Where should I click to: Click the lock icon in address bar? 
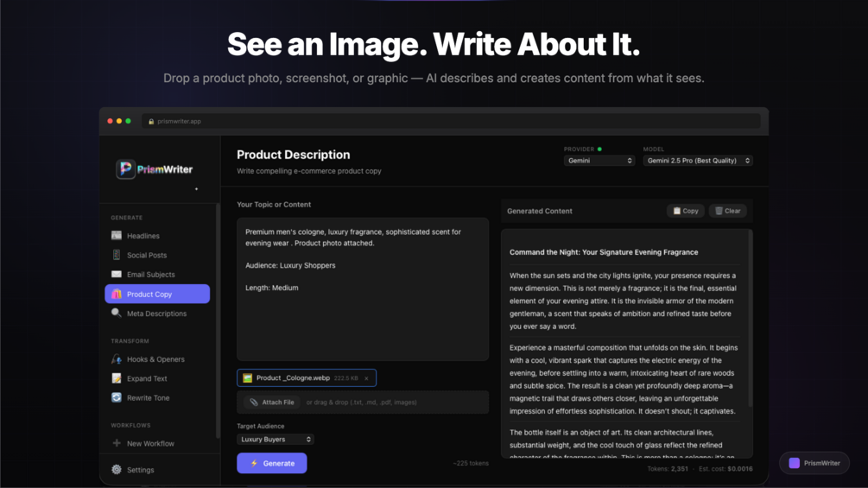151,121
